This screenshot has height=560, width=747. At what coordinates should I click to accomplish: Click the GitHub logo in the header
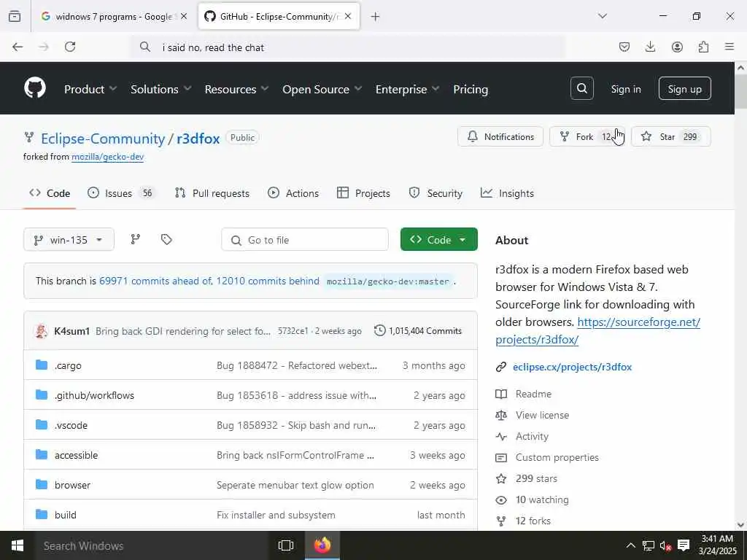[35, 88]
